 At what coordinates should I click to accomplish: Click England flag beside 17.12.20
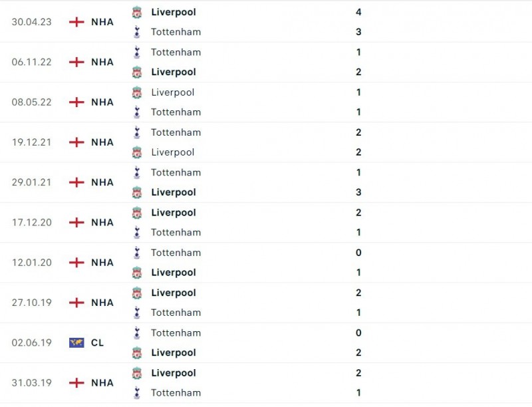[x=76, y=223]
